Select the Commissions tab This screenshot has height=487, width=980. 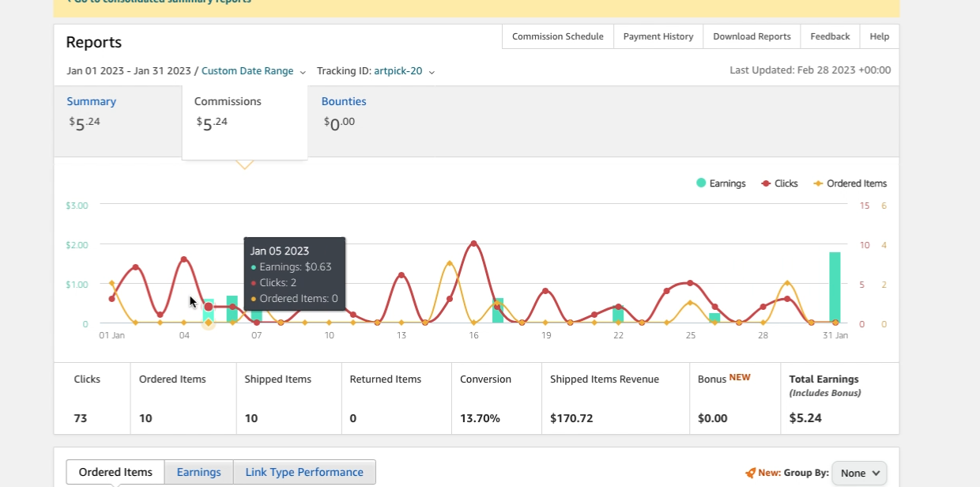click(245, 123)
